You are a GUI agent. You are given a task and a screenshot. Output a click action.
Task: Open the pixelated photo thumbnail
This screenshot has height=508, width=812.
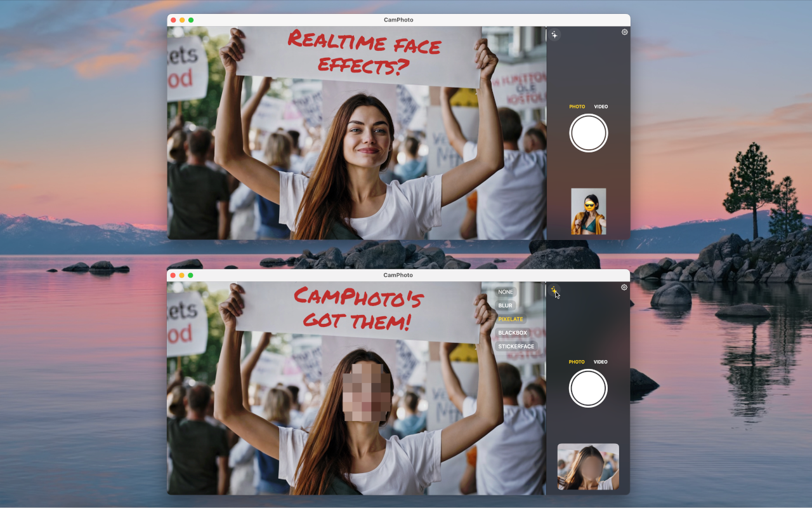[588, 467]
